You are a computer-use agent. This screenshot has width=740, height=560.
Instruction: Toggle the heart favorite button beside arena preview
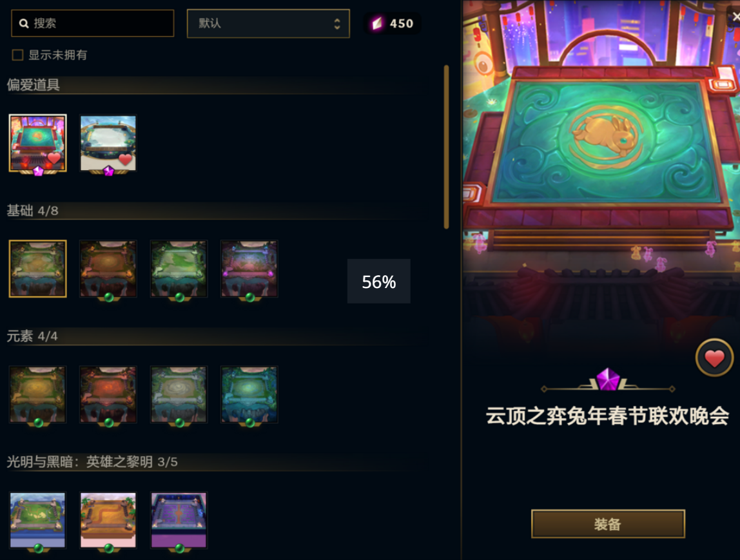[714, 357]
